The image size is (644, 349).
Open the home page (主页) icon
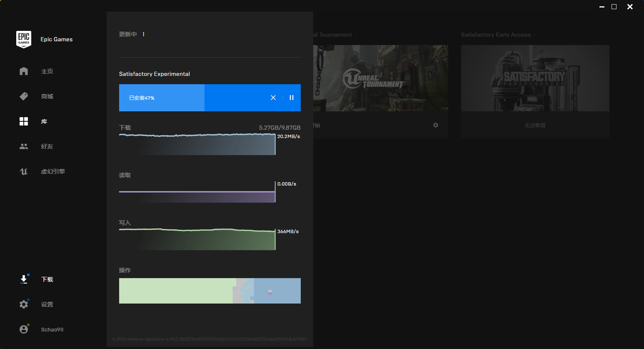[24, 71]
